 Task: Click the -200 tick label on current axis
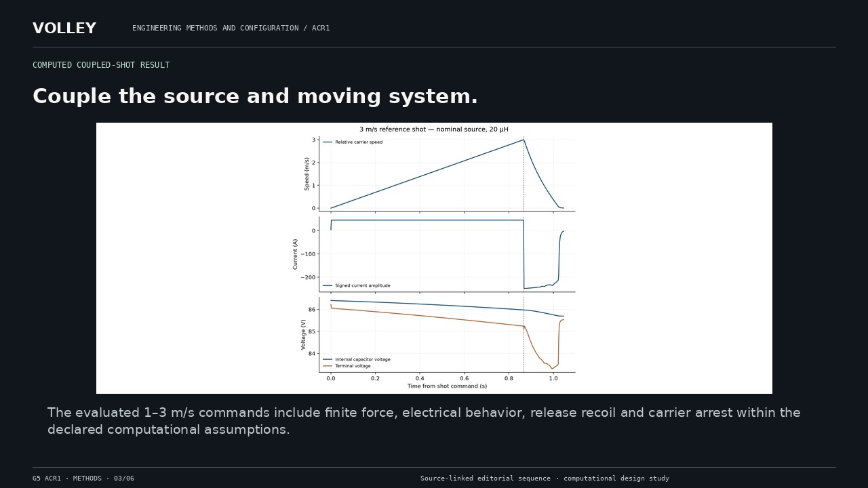[x=309, y=277]
